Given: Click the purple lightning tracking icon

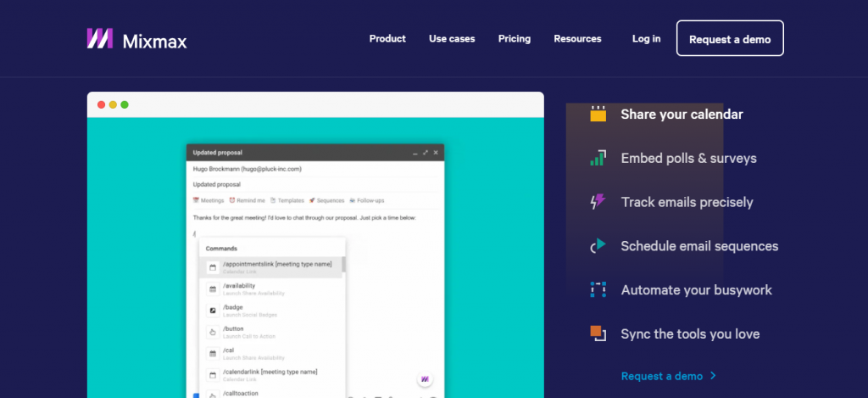Looking at the screenshot, I should [x=598, y=202].
